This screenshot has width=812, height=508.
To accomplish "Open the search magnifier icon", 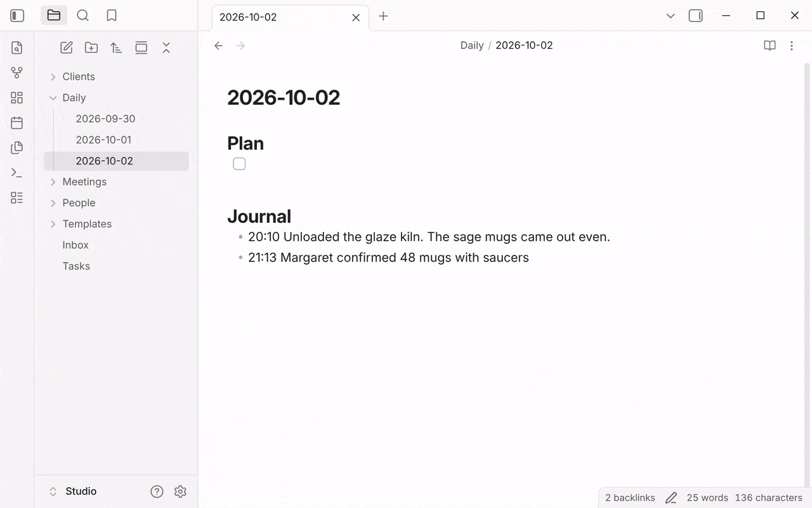I will (x=82, y=15).
